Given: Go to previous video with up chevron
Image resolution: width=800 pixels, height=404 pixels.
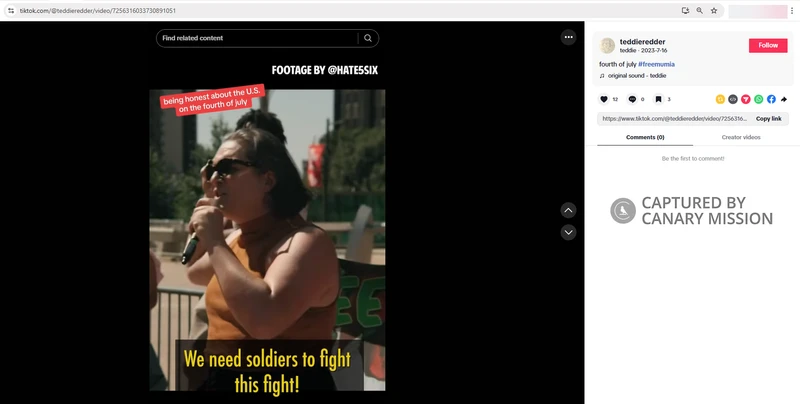Looking at the screenshot, I should (x=568, y=210).
